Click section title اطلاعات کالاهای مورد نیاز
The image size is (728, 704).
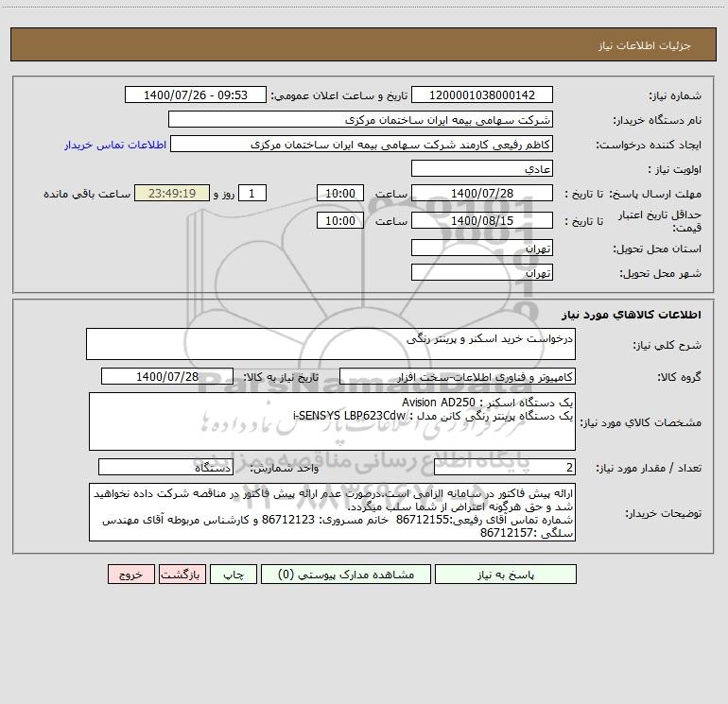[632, 315]
